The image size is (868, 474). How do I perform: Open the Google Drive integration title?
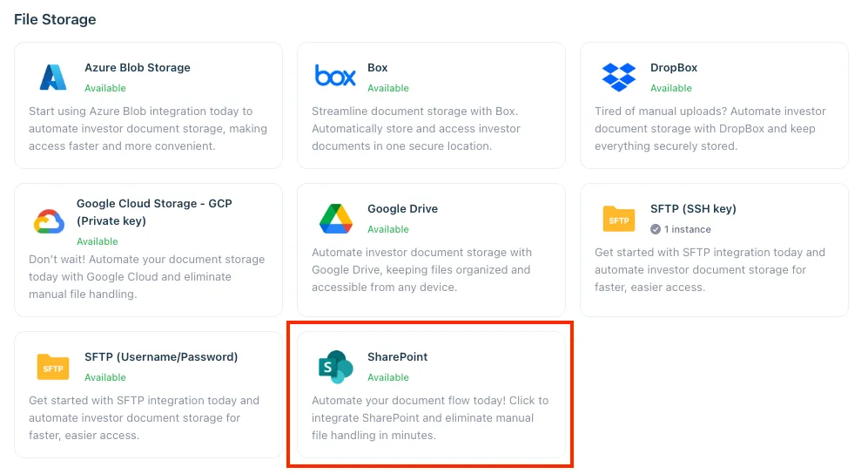pyautogui.click(x=402, y=209)
